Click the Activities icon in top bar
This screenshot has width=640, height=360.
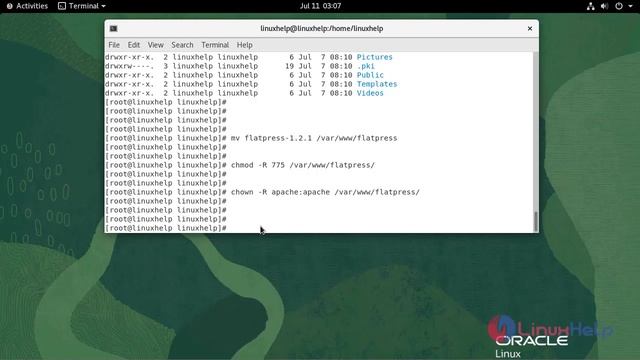pos(9,6)
